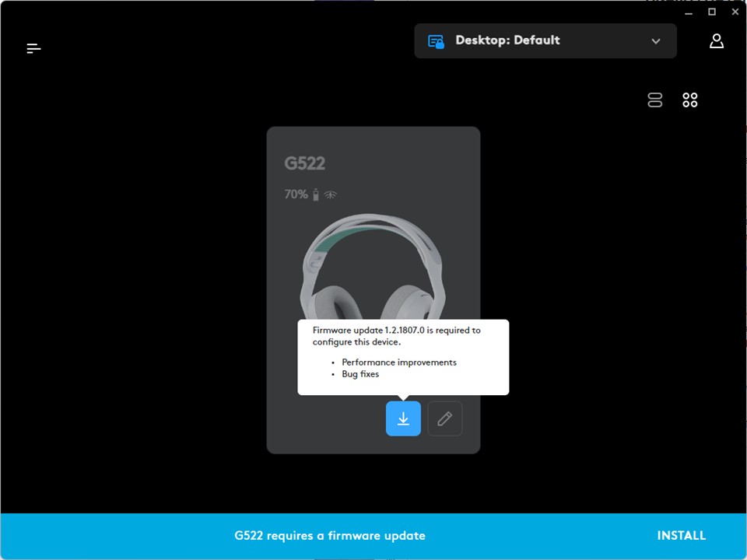Maximize the G HUB window

(711, 12)
